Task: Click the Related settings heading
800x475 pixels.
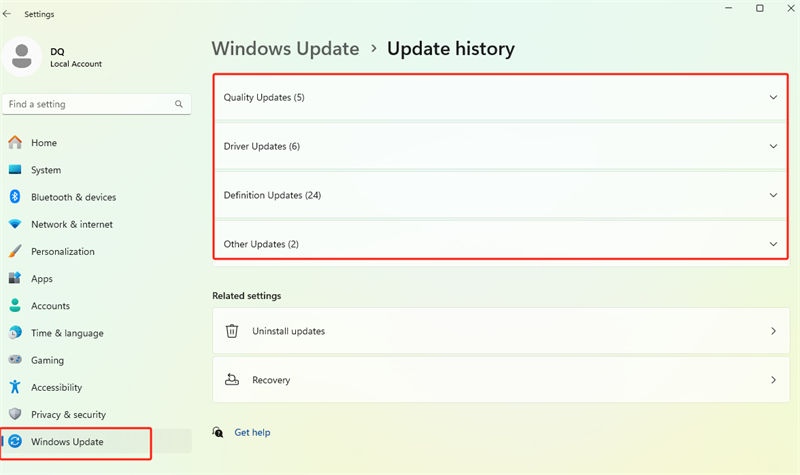Action: (x=246, y=295)
